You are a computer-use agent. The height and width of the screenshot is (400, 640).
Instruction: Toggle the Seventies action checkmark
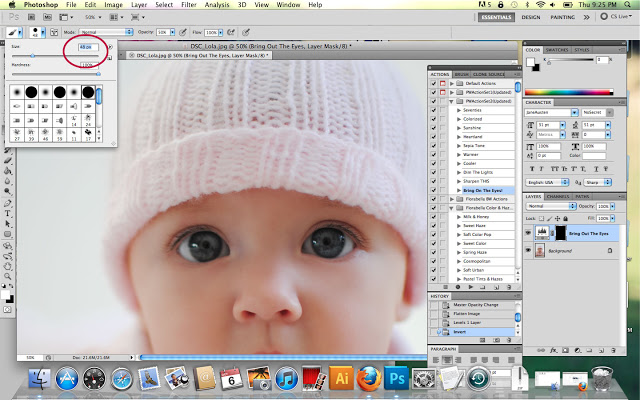pos(433,110)
